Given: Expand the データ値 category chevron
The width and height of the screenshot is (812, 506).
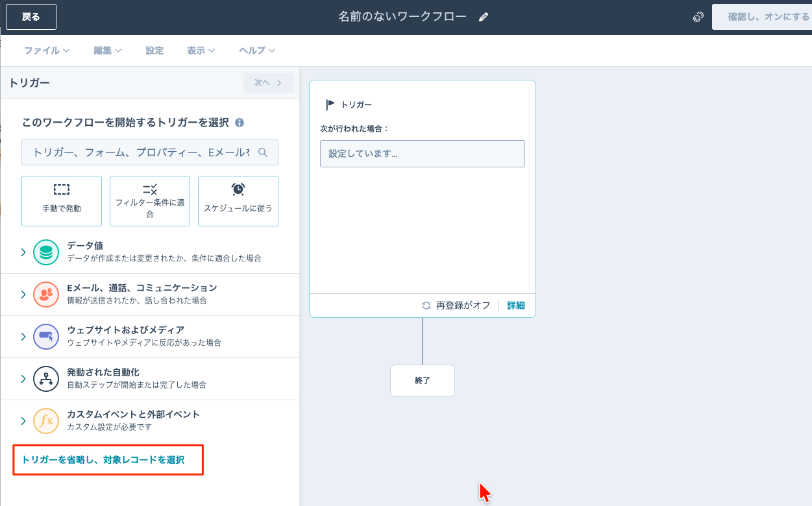Looking at the screenshot, I should click(x=23, y=252).
